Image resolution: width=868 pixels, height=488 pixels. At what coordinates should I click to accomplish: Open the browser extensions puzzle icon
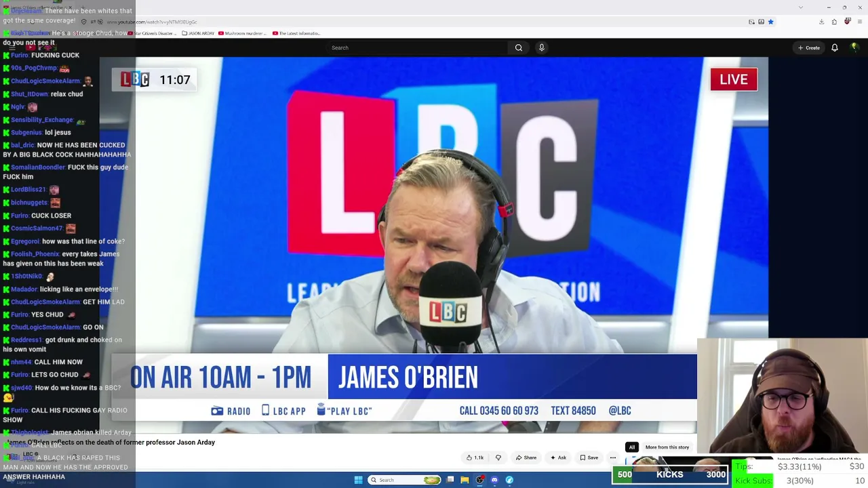click(x=834, y=22)
